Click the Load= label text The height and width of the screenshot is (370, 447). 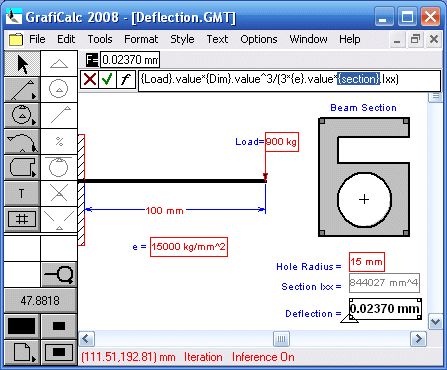pyautogui.click(x=250, y=142)
